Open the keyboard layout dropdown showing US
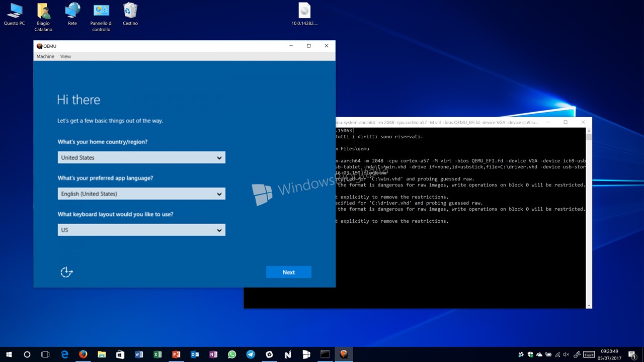The width and height of the screenshot is (644, 362). pos(141,230)
